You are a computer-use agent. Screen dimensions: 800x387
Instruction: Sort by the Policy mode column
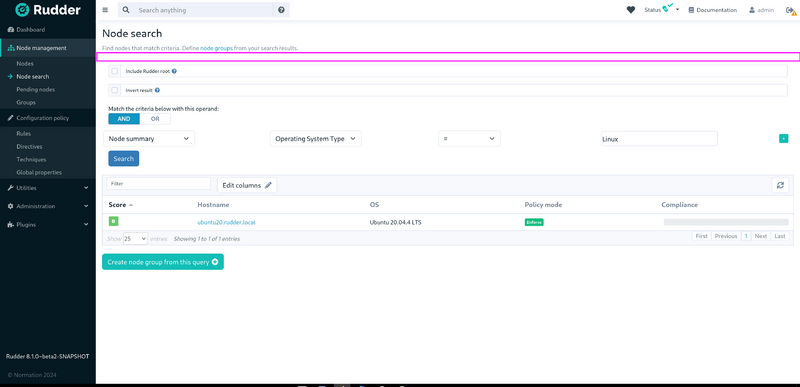pos(543,205)
